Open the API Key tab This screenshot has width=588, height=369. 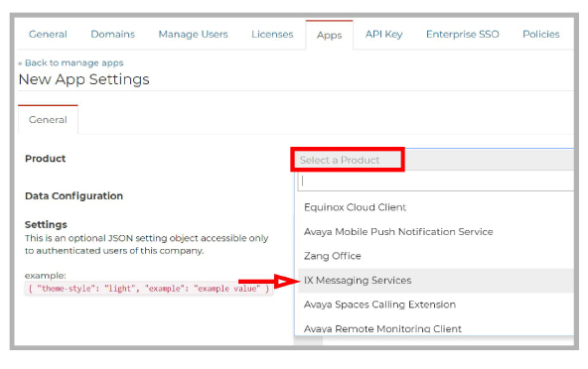(384, 34)
